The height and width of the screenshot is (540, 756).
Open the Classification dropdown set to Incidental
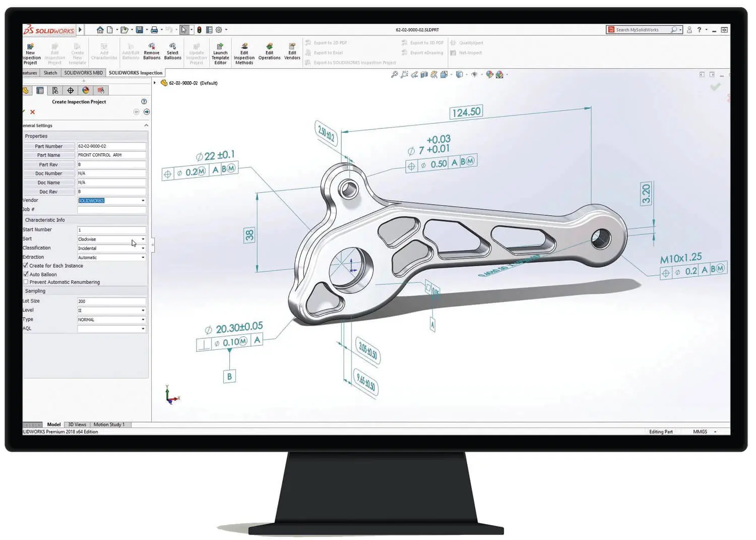(112, 248)
